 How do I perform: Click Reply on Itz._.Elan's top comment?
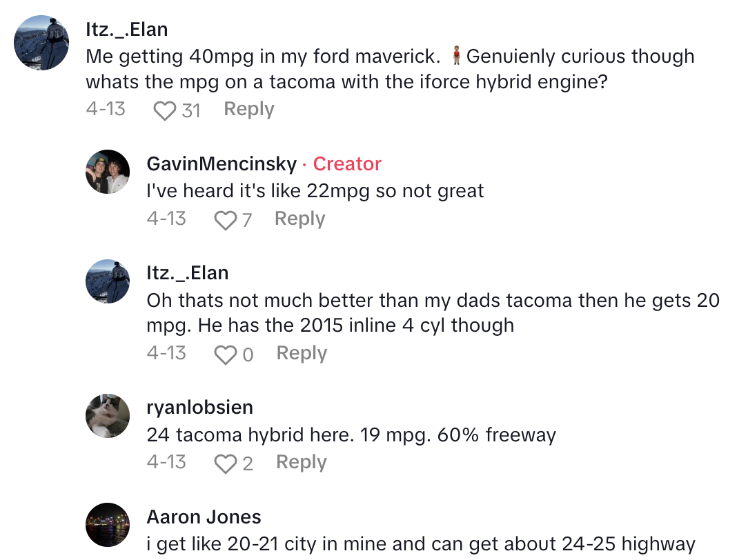point(248,108)
